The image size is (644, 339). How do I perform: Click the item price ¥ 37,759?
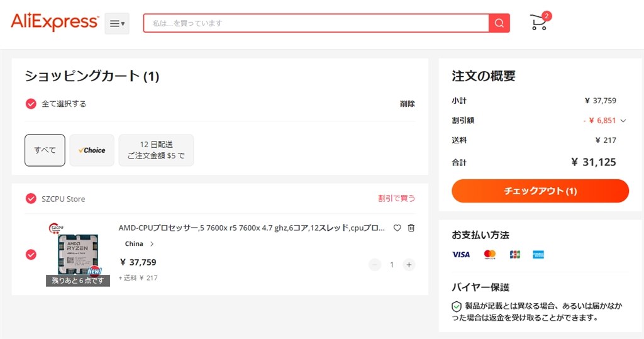click(x=138, y=262)
